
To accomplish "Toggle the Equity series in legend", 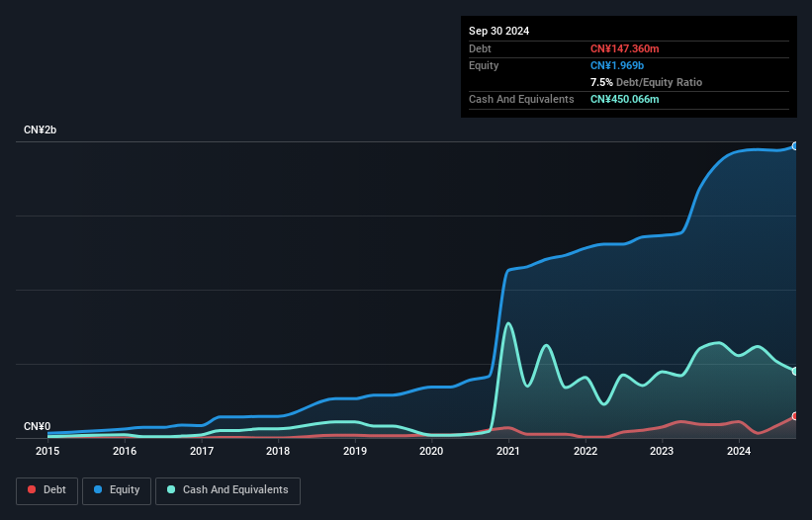I will (x=117, y=490).
